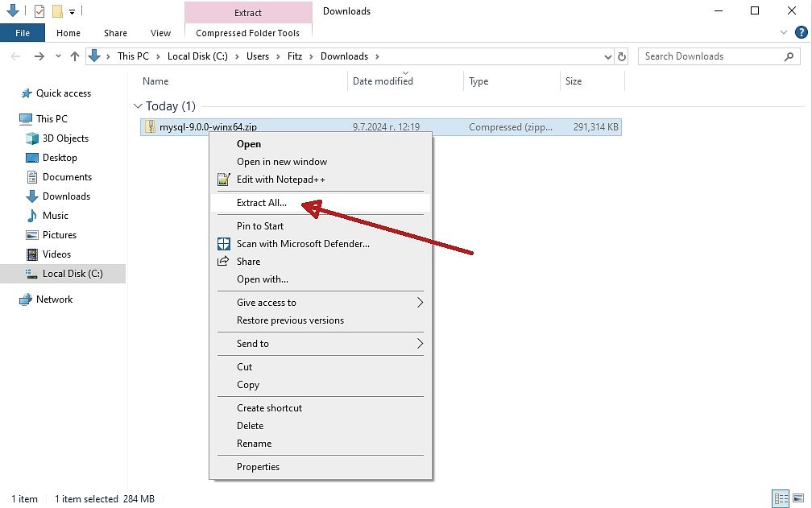Image resolution: width=812 pixels, height=508 pixels.
Task: Go back with the Back arrow
Action: click(x=15, y=56)
